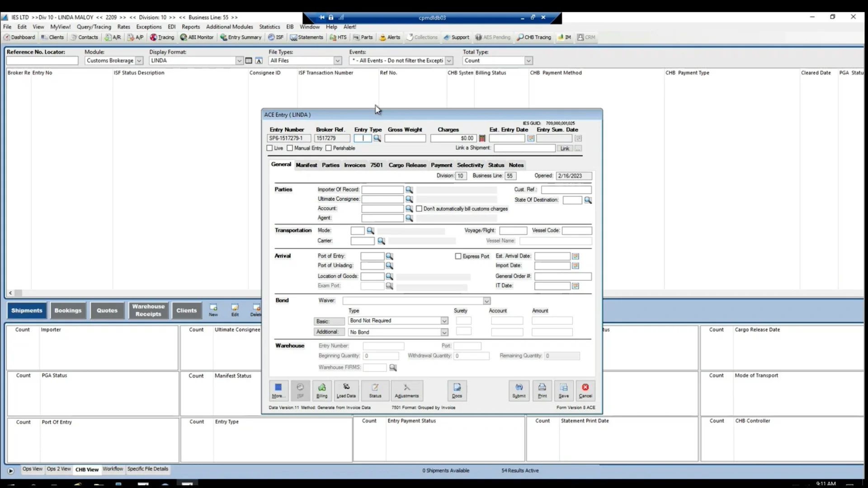Check the Express Port checkbox
Image resolution: width=868 pixels, height=488 pixels.
(458, 256)
